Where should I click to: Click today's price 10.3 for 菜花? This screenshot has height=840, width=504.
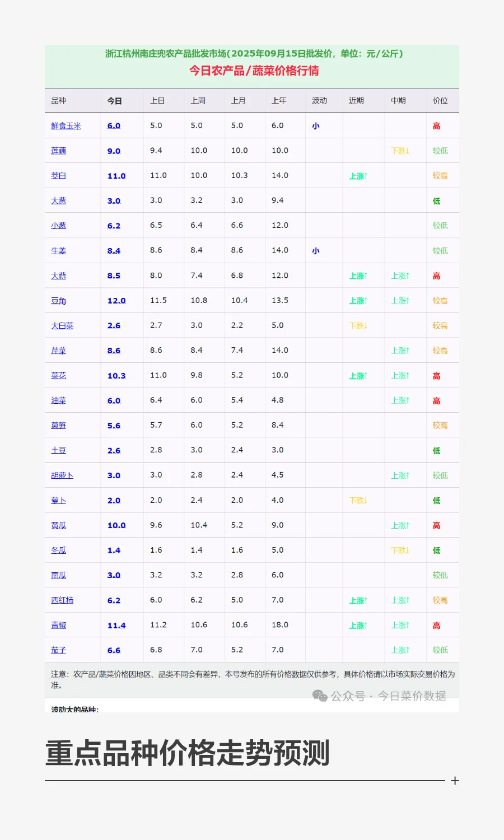point(116,376)
